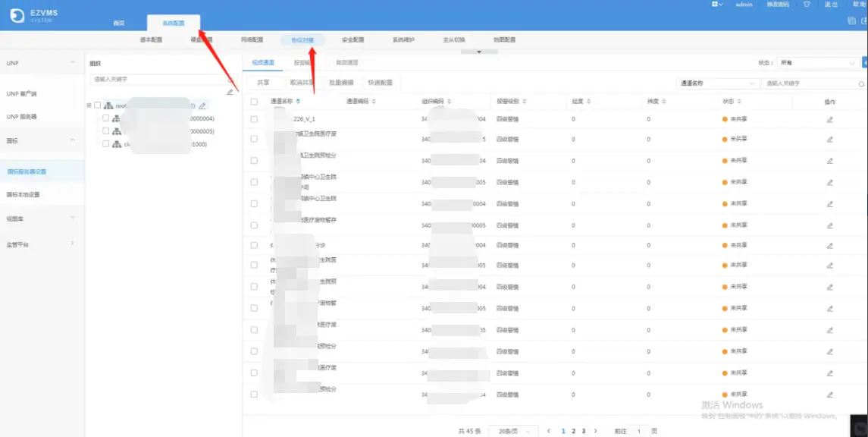This screenshot has height=437, width=868.
Task: Collapse the UNP section in left sidebar
Action: [73, 62]
